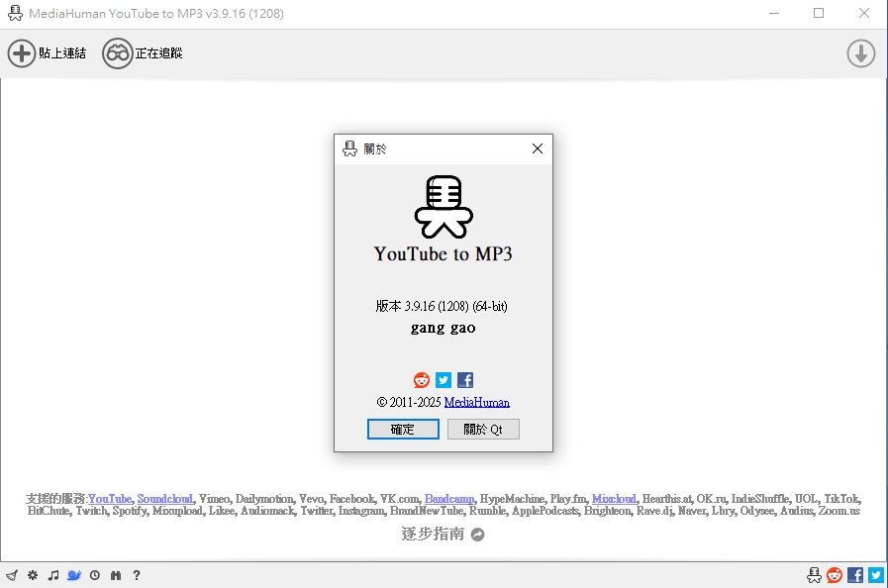Maximize the MediaHuman main window
The height and width of the screenshot is (588, 888).
(x=819, y=13)
